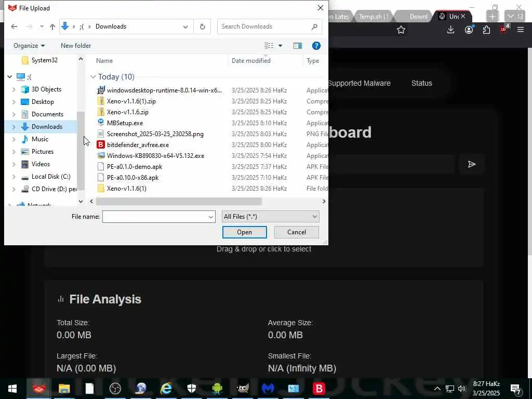Open the browser account profile icon

[x=469, y=30]
